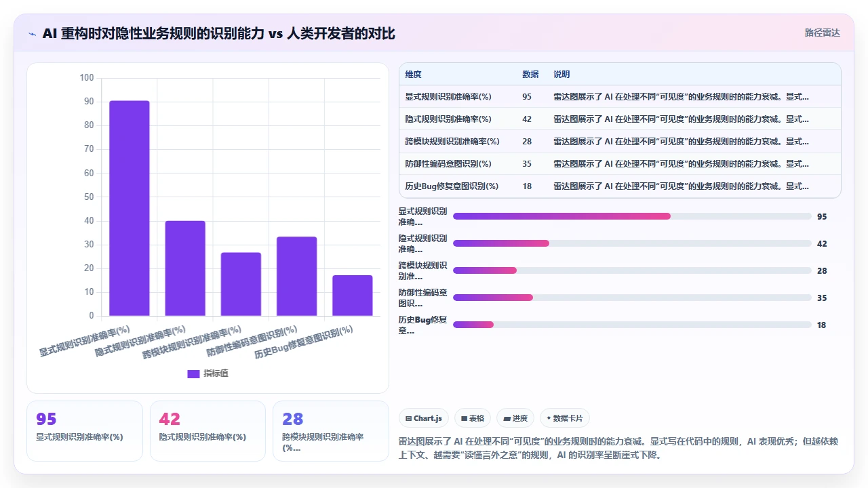Click the progress bar showing 42
This screenshot has width=868, height=488.
click(632, 243)
